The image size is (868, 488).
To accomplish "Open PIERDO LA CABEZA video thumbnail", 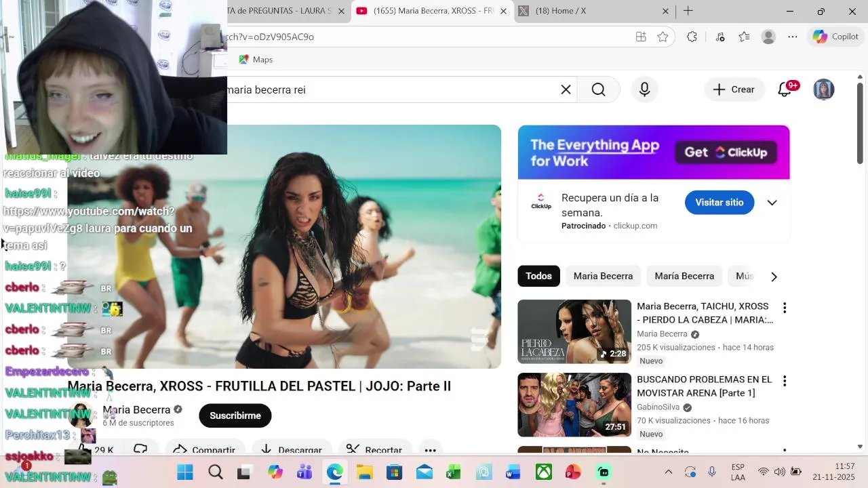I will pyautogui.click(x=574, y=331).
